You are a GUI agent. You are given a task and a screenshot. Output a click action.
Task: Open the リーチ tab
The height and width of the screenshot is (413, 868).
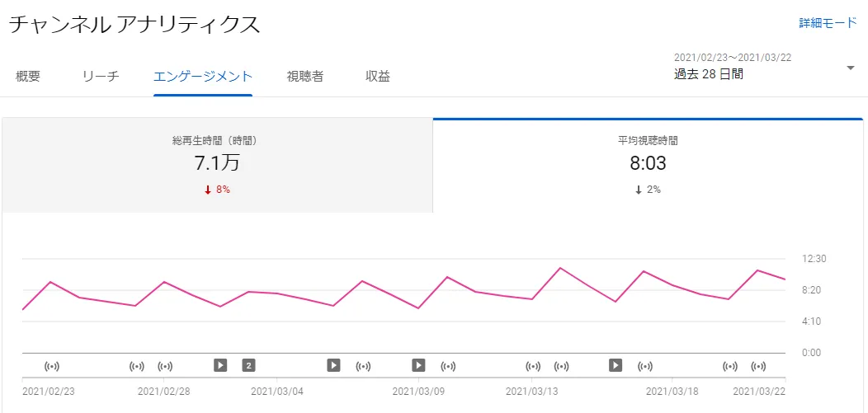click(x=101, y=77)
